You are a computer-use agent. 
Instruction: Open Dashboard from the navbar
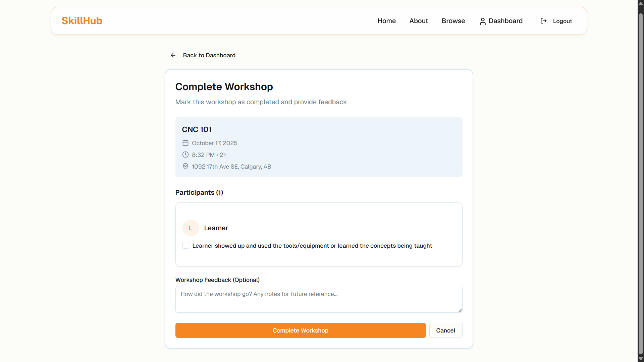click(x=505, y=21)
